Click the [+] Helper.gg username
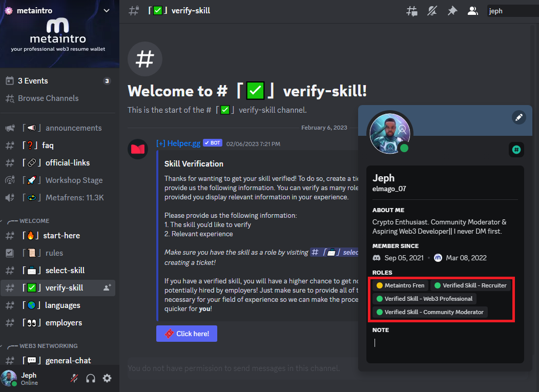 point(178,143)
